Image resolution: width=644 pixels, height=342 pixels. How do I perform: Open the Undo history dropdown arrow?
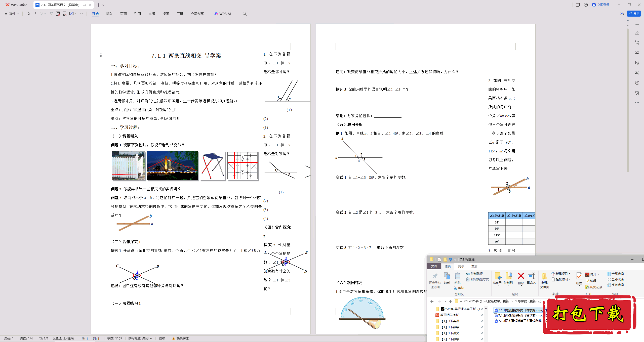point(45,14)
